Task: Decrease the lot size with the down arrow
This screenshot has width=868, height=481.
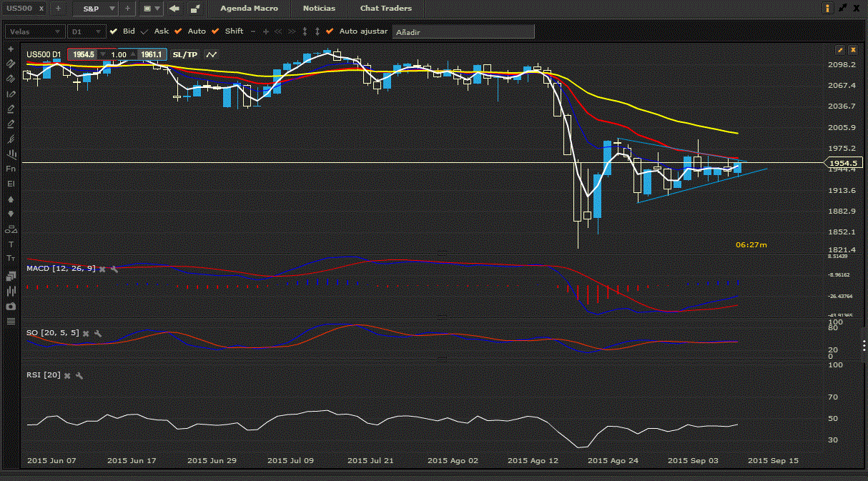Action: coord(103,54)
